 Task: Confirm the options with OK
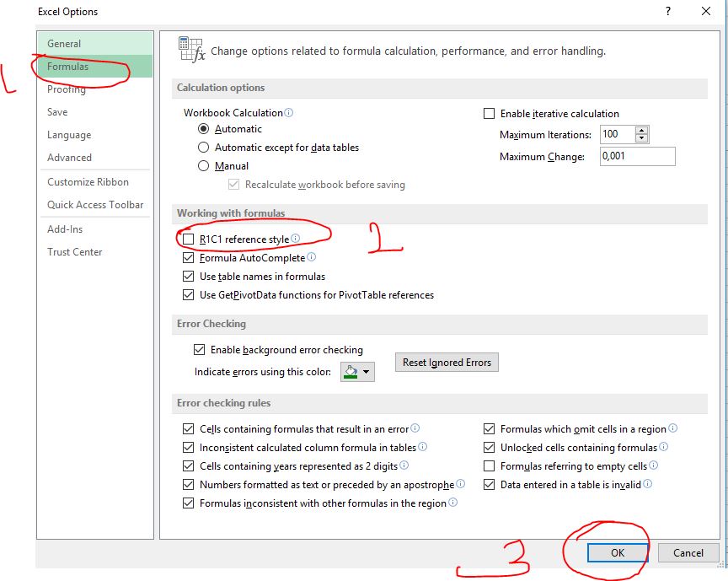tap(618, 552)
